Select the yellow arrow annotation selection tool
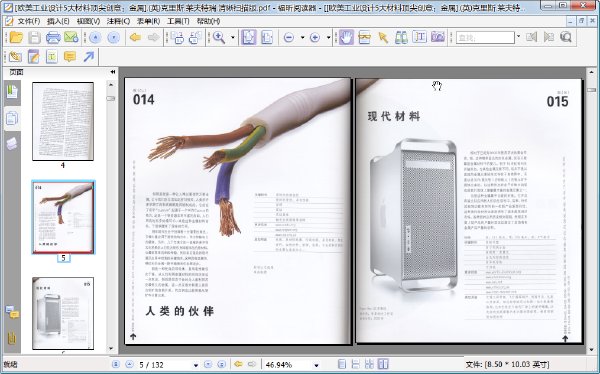The width and height of the screenshot is (600, 374). click(383, 37)
